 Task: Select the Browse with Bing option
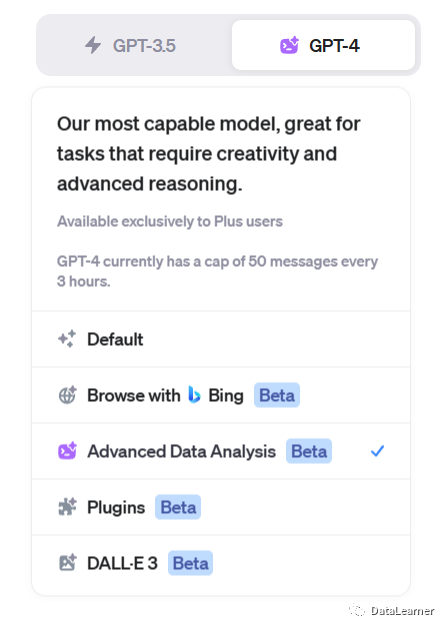221,395
